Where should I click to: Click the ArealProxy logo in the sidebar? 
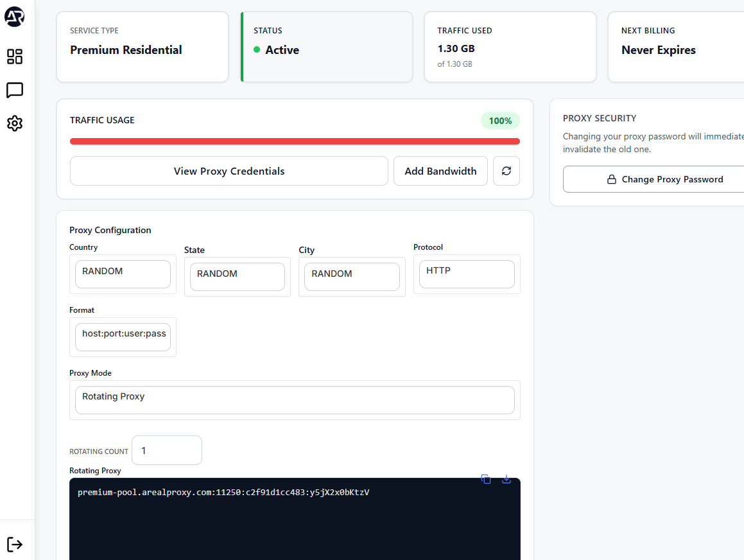pyautogui.click(x=14, y=17)
